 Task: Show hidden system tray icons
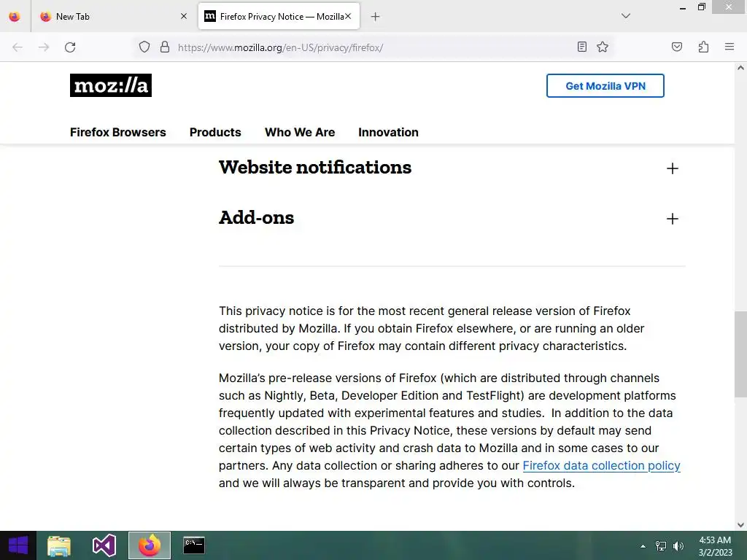[x=643, y=546]
